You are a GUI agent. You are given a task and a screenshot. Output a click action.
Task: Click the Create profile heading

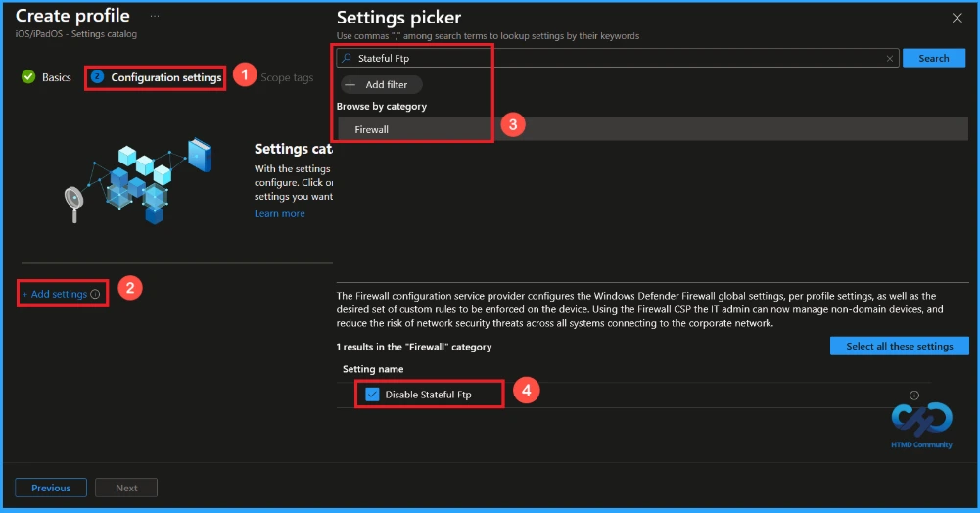(72, 16)
